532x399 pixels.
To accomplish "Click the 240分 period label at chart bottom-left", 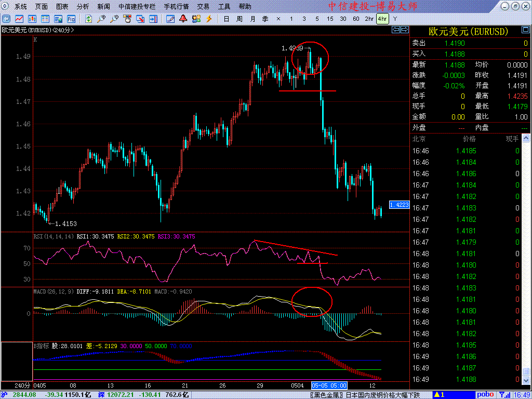I will pos(22,386).
